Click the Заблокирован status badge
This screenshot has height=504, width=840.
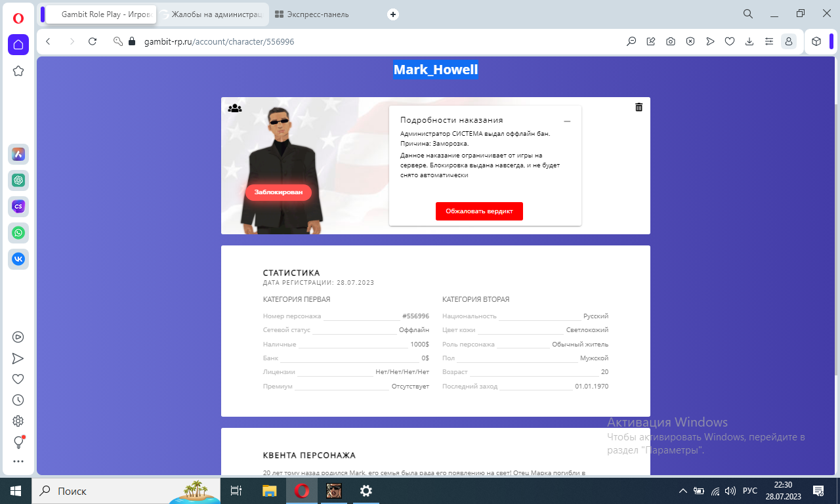[x=278, y=192]
